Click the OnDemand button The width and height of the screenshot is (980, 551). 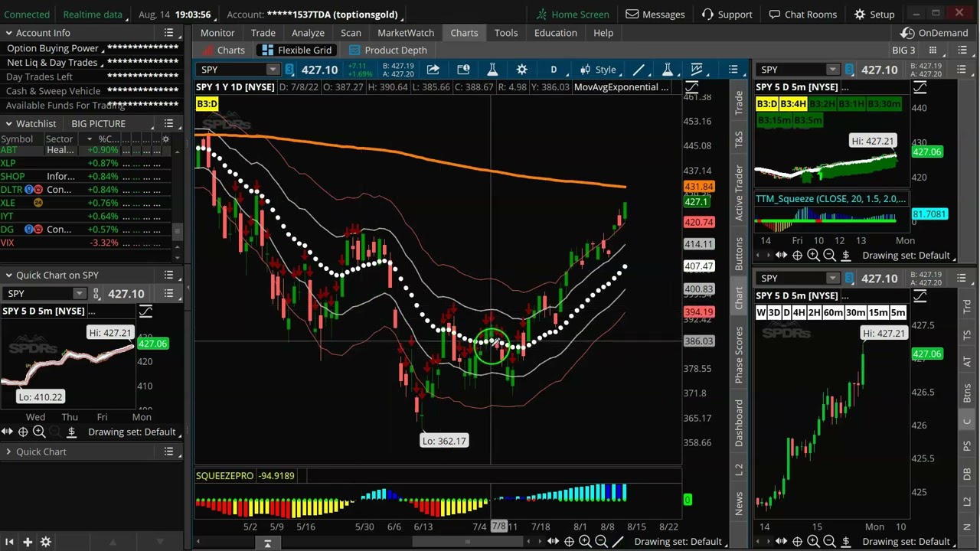tap(935, 33)
